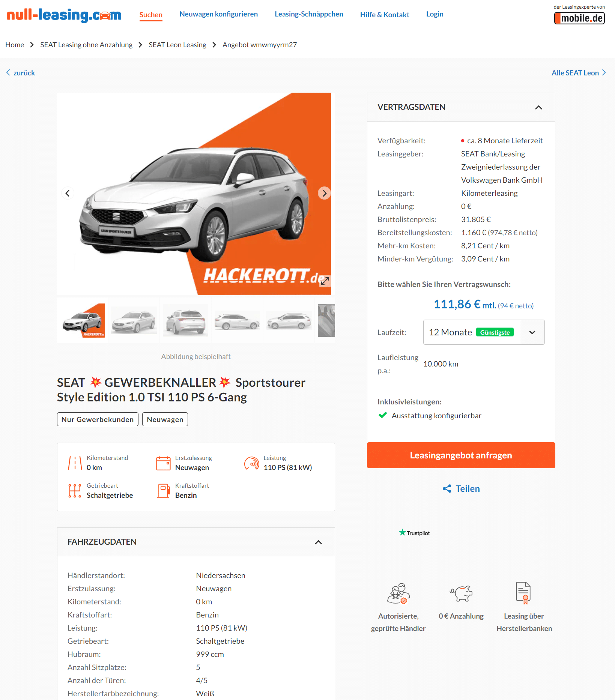Open the Trustpilot star logo
Viewport: 615px width, 700px height.
[414, 533]
